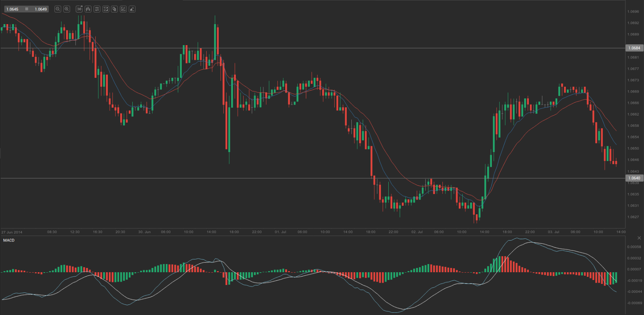
Task: Select the pencil drawing tool icon
Action: point(123,9)
